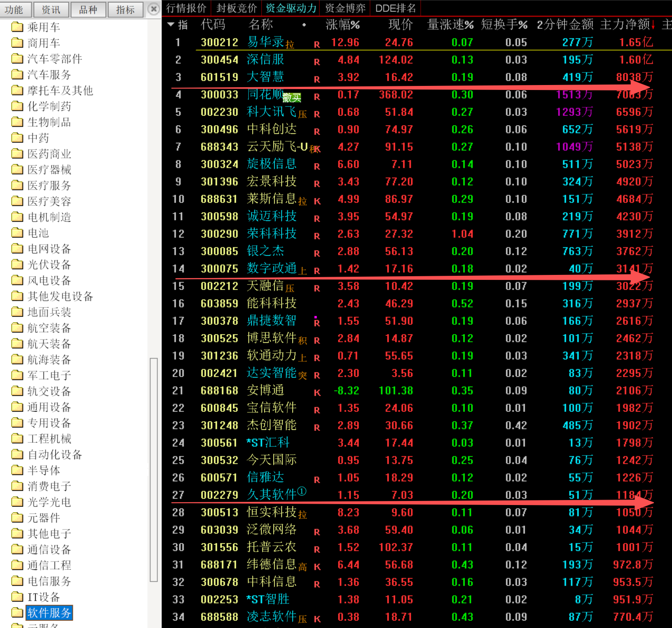The image size is (672, 628).
Task: Click the K marker for 安博通
Action: coord(317,392)
